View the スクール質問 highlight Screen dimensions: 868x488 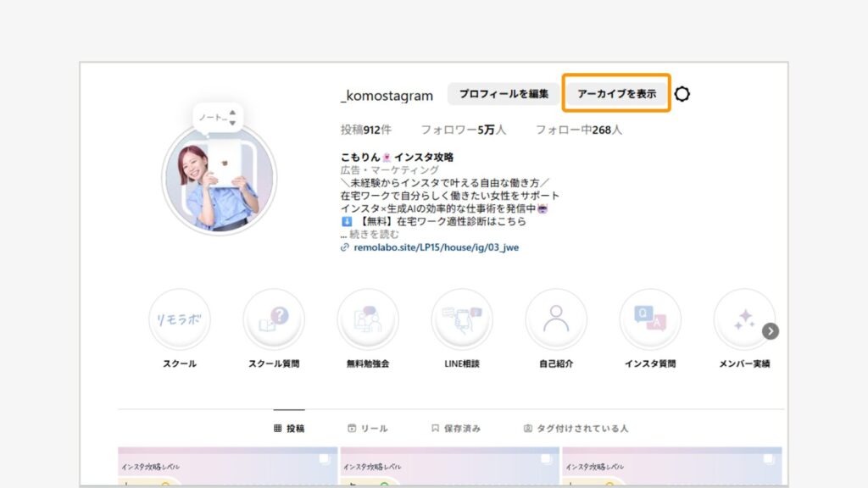coord(274,319)
